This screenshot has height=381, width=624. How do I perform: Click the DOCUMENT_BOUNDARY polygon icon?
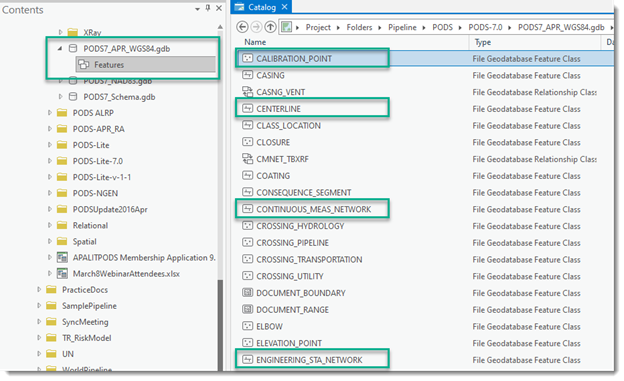248,293
